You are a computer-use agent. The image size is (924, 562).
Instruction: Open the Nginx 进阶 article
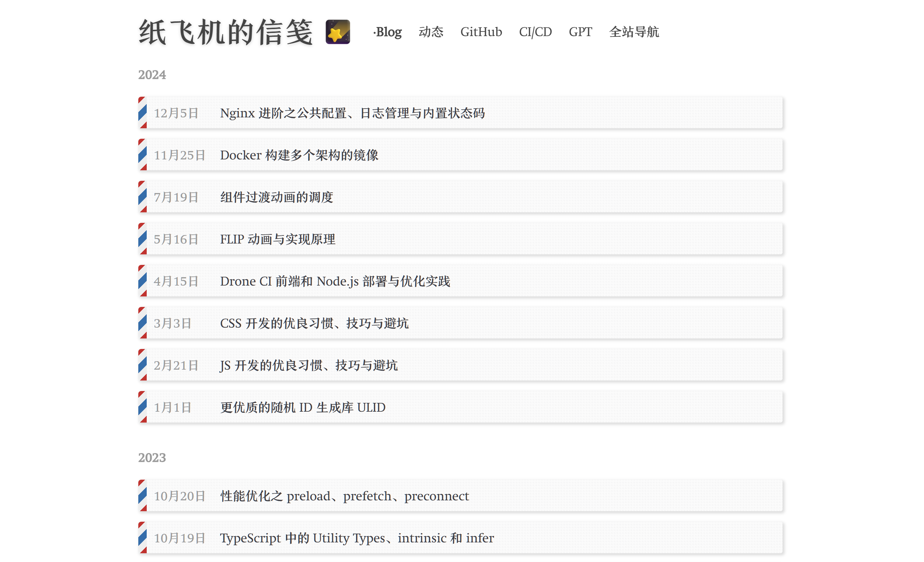pos(352,113)
